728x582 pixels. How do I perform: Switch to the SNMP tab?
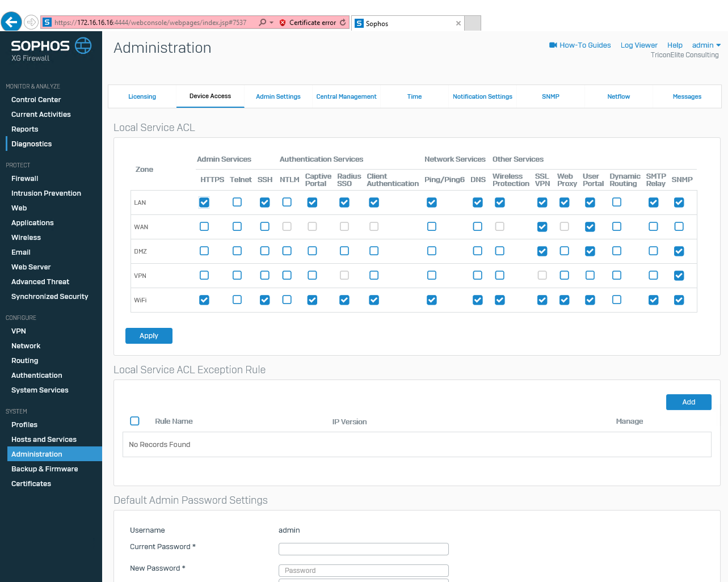coord(550,96)
